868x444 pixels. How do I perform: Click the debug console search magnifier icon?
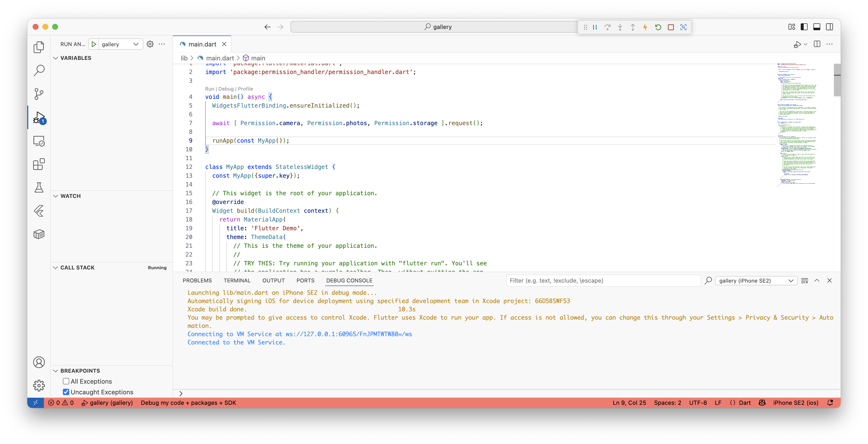tap(708, 280)
